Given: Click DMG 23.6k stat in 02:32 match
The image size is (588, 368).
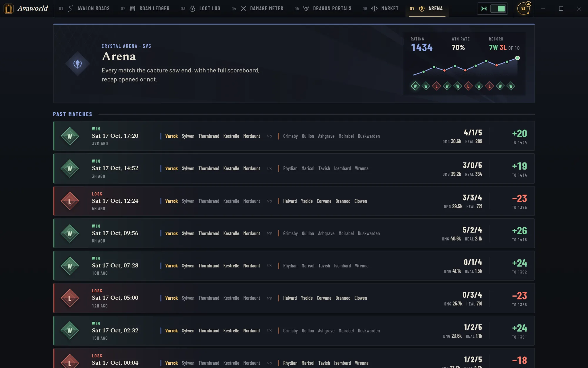Looking at the screenshot, I should coord(452,336).
